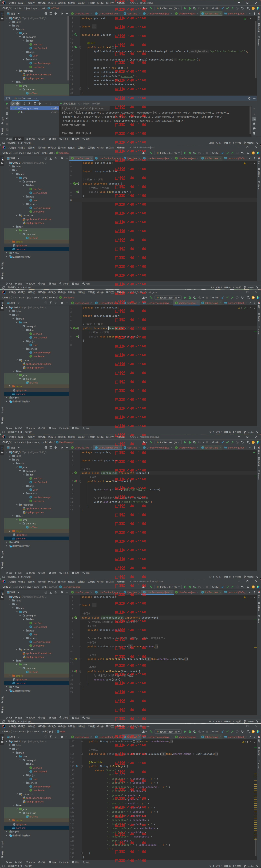Open 终端 tool button in UserServie.java window bottom bar
The width and height of the screenshot is (261, 868).
pyautogui.click(x=52, y=428)
